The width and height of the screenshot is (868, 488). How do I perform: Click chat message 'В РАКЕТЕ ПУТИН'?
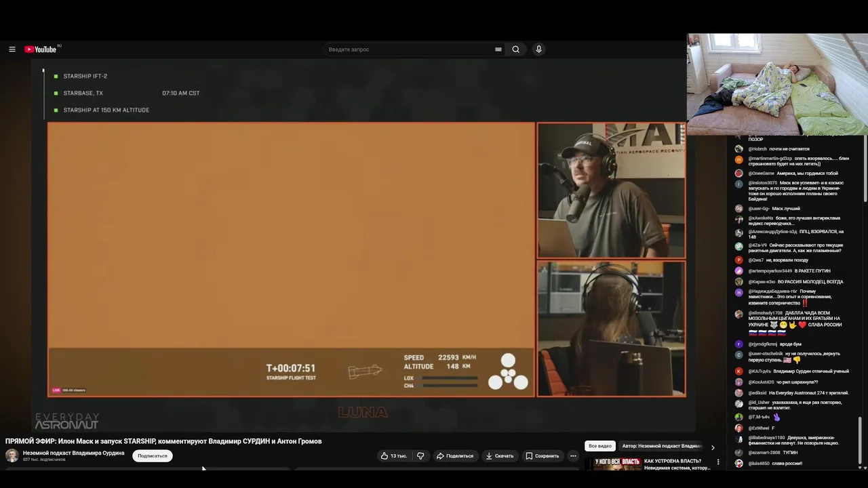[812, 271]
